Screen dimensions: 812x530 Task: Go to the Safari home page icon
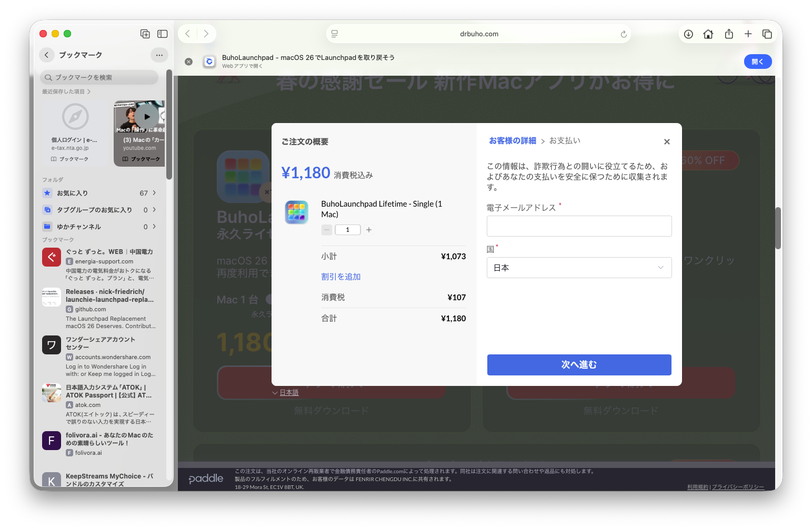click(x=708, y=34)
